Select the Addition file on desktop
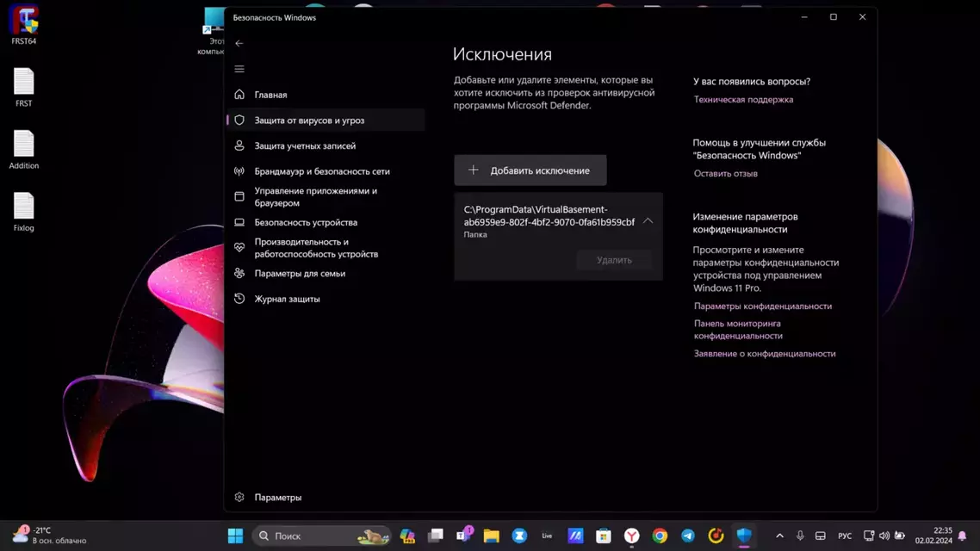Screen dimensions: 980x551 24,150
